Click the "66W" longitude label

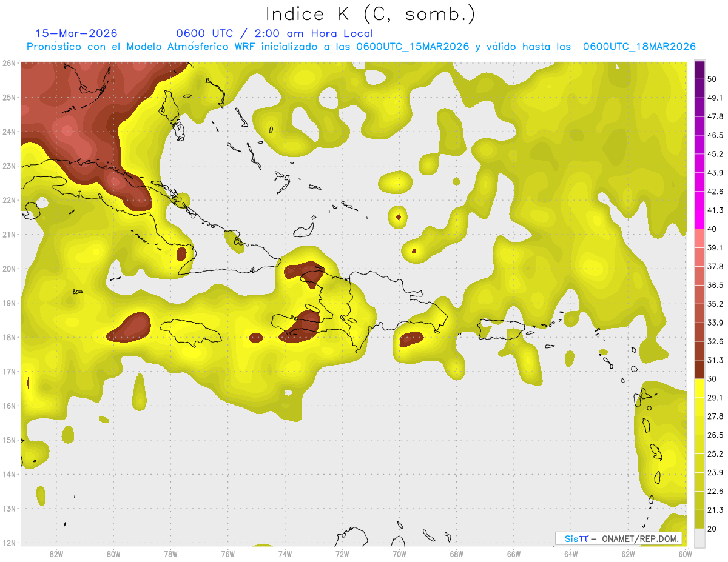514,554
